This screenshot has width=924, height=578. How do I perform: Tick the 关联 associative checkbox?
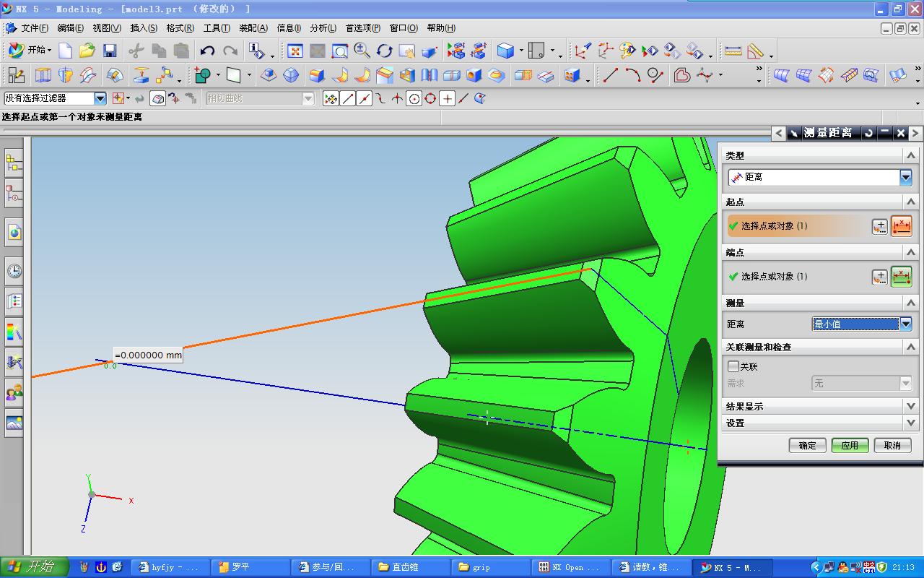733,366
